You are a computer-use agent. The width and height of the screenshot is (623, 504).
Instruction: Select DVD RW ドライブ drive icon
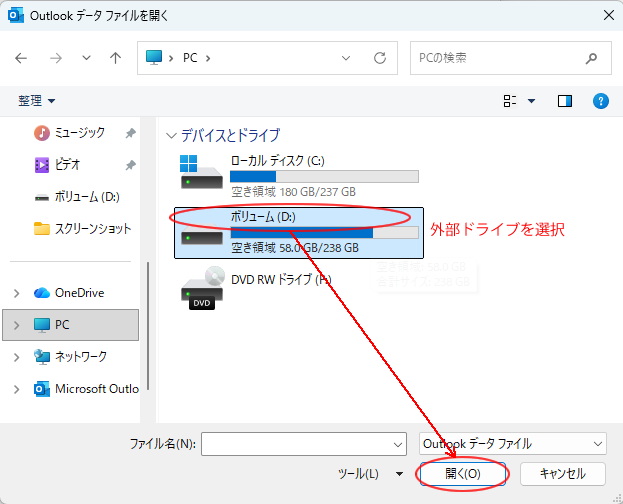click(203, 289)
